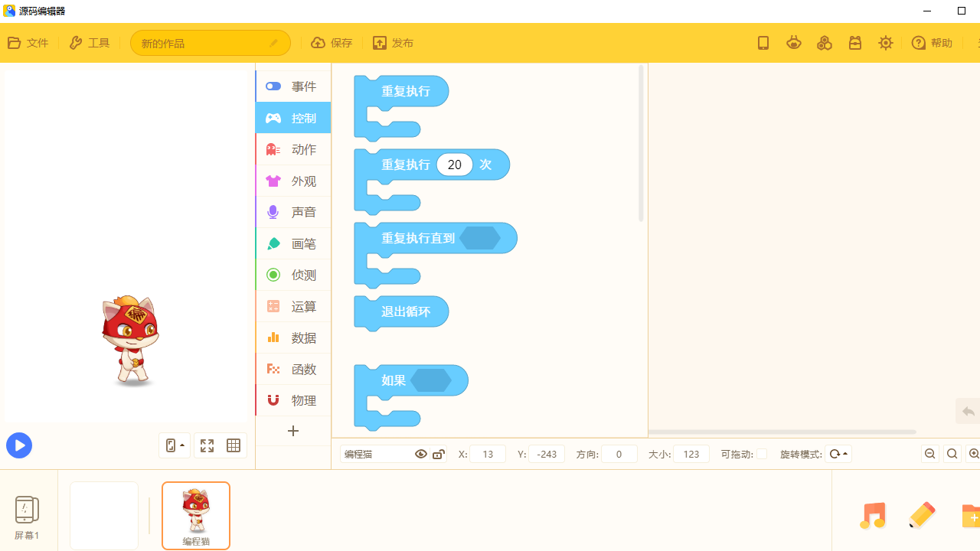Toggle the sprite lock icon

(438, 454)
